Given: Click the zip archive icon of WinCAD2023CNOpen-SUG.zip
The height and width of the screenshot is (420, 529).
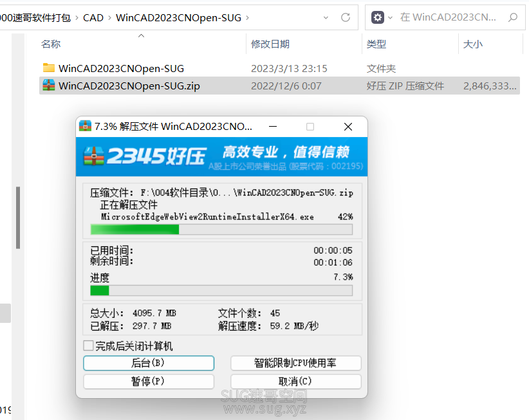Looking at the screenshot, I should pyautogui.click(x=48, y=85).
